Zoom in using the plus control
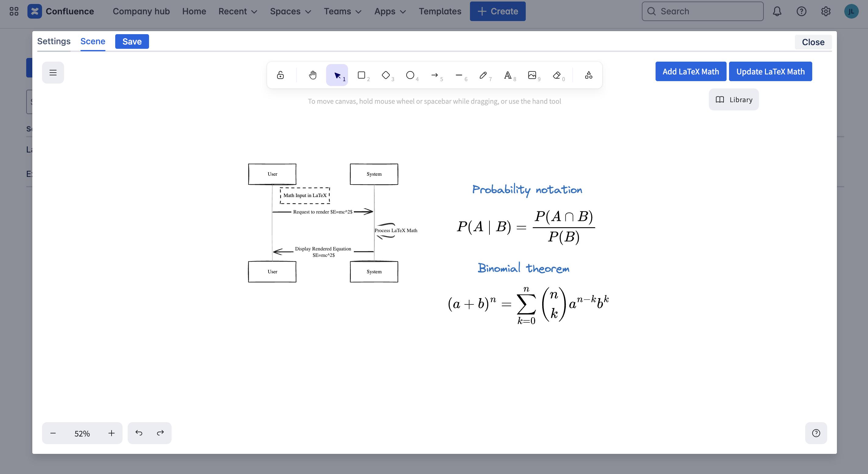868x474 pixels. click(x=112, y=433)
